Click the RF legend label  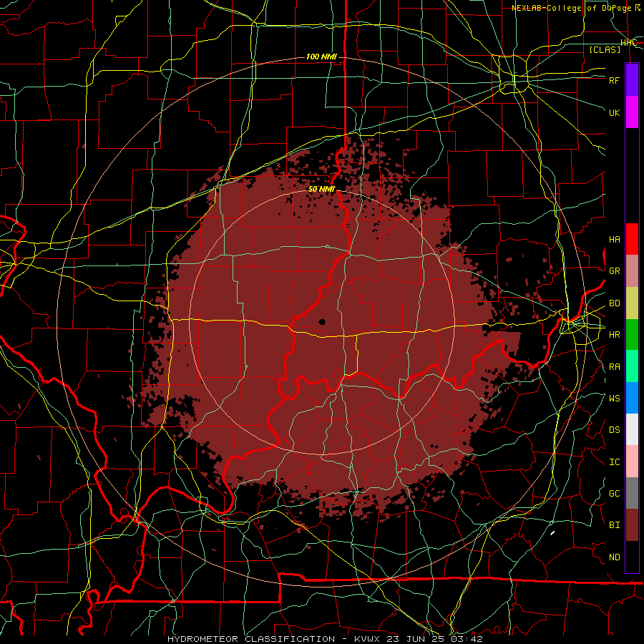pos(614,80)
